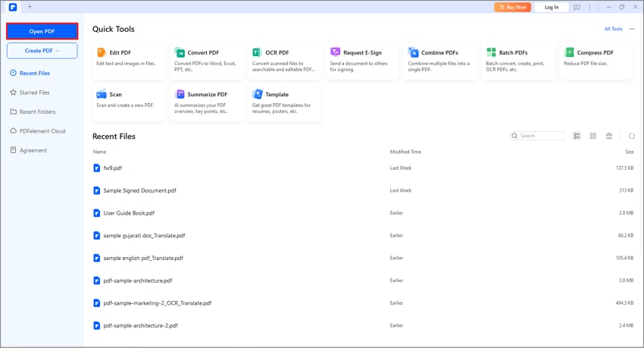Go to Recent Files in sidebar
The width and height of the screenshot is (644, 348).
30,73
